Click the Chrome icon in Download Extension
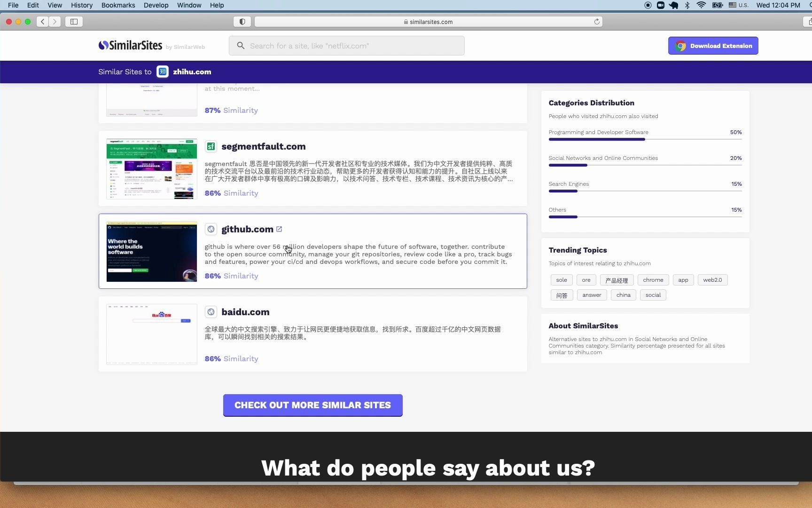Viewport: 812px width, 508px height. pos(680,46)
